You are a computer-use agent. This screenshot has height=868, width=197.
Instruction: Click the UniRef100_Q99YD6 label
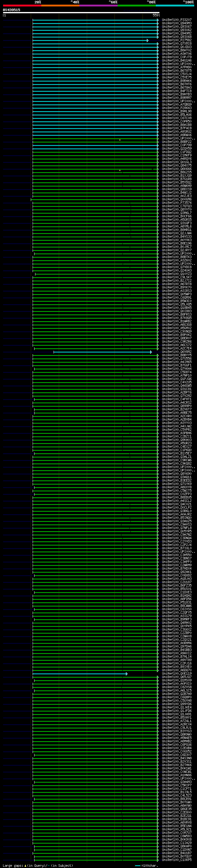[x=176, y=704]
